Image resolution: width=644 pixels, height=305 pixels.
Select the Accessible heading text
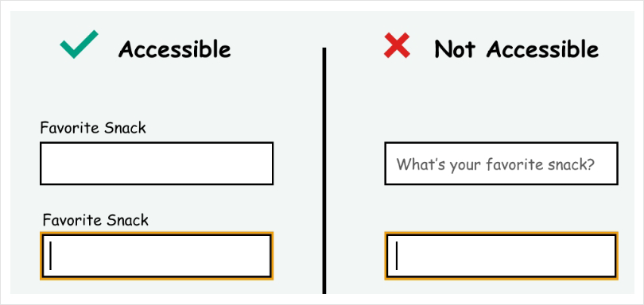tap(175, 50)
